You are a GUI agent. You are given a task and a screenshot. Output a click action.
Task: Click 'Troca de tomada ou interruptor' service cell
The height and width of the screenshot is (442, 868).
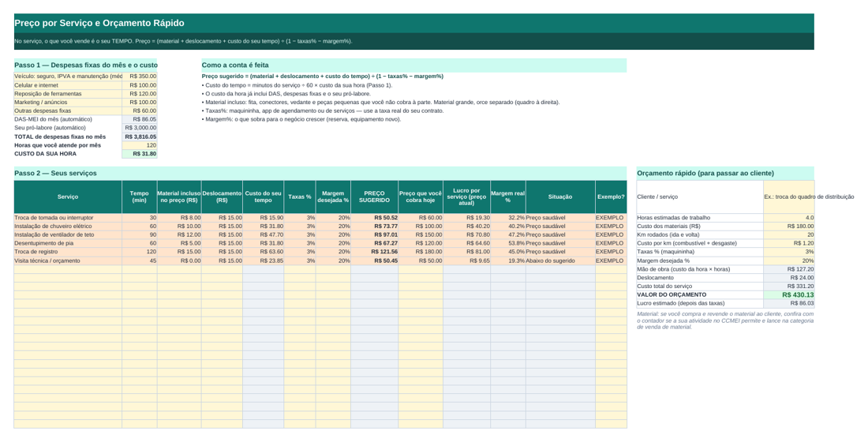[68, 218]
